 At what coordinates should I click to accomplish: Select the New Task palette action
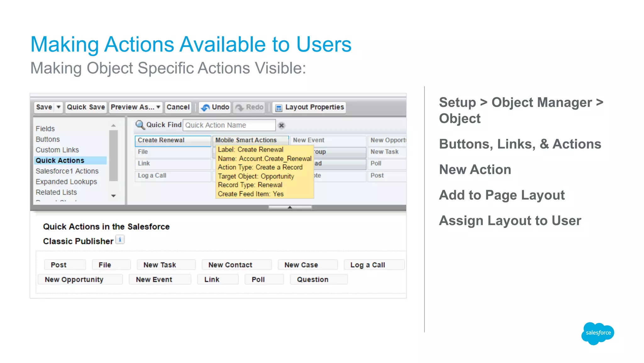tap(387, 152)
